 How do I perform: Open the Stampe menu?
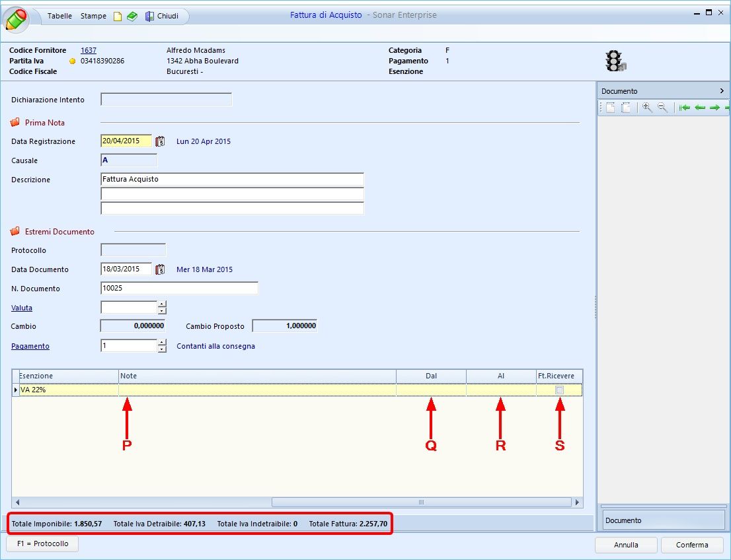point(93,16)
